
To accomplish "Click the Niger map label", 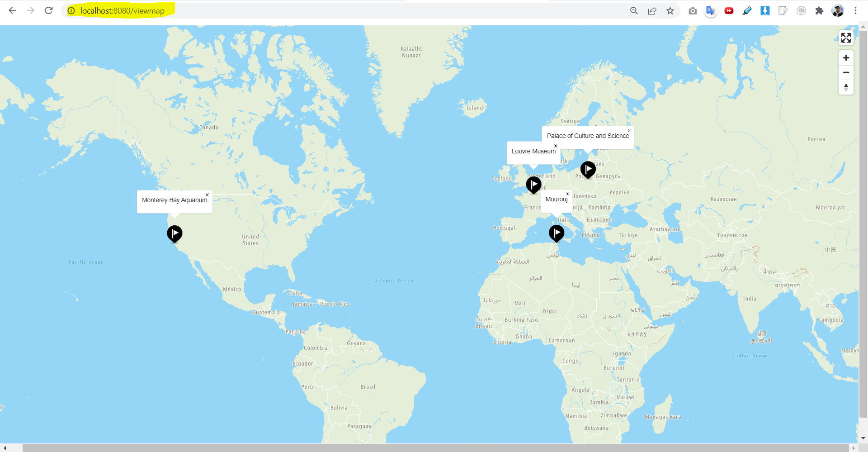I will tap(550, 311).
